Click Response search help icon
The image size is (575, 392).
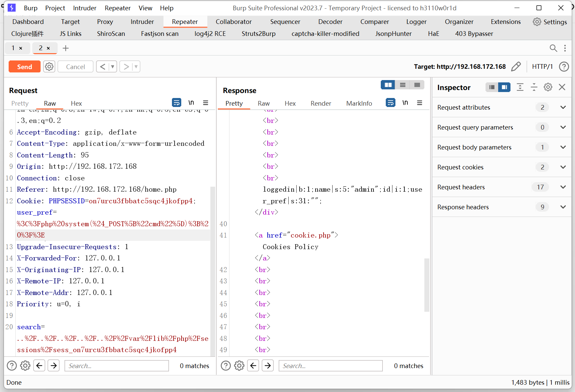point(226,366)
